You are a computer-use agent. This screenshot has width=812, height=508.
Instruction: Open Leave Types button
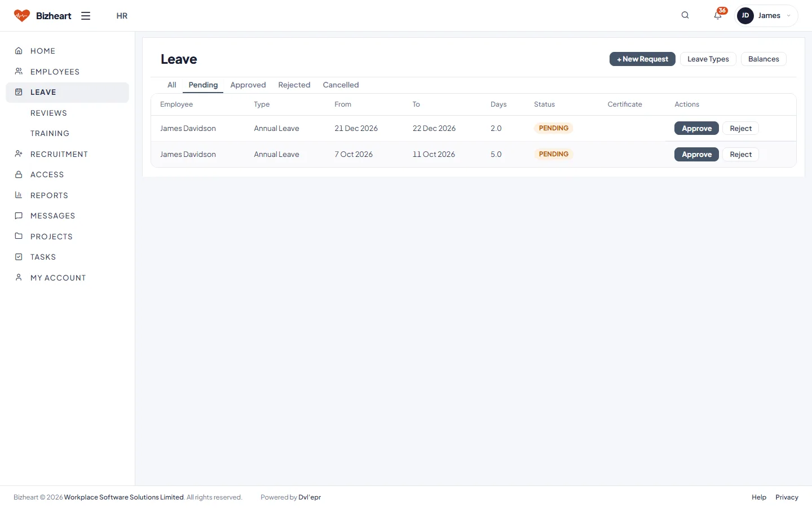(x=708, y=59)
